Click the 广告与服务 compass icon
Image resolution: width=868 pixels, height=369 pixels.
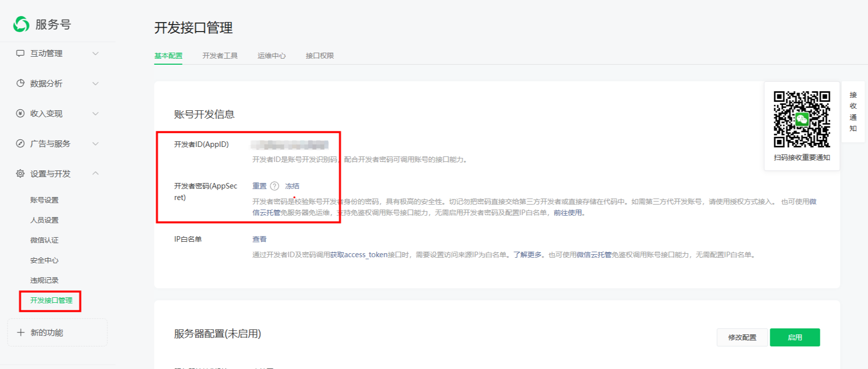20,143
